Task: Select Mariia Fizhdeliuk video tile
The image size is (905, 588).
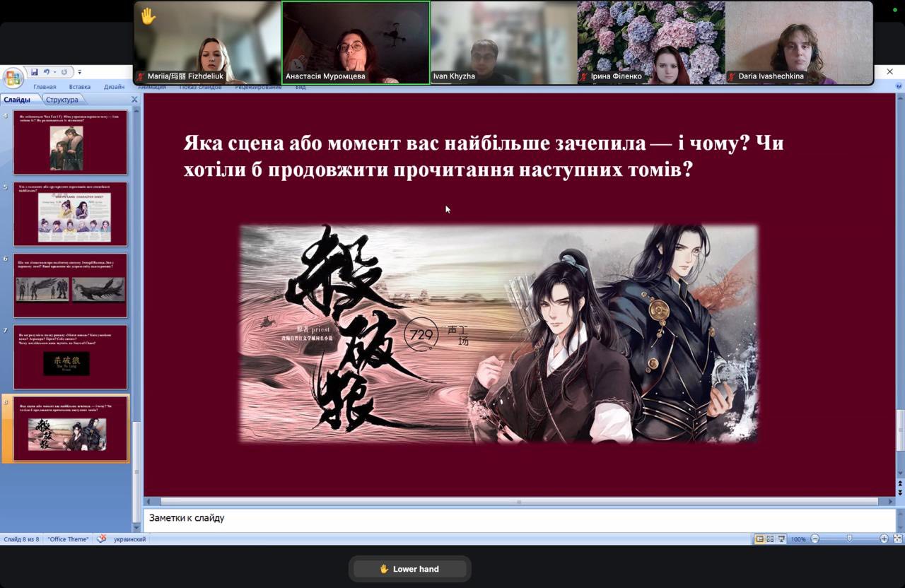Action: [x=207, y=42]
